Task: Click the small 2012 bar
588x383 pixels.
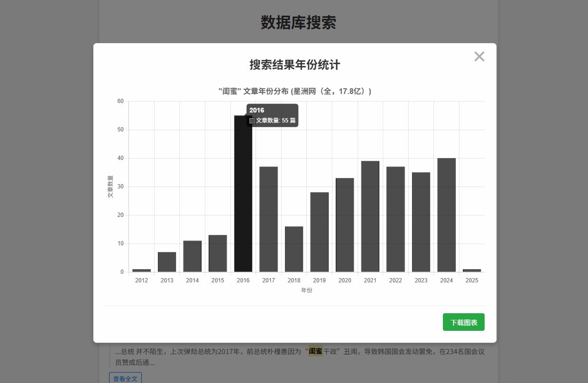Action: (x=141, y=270)
